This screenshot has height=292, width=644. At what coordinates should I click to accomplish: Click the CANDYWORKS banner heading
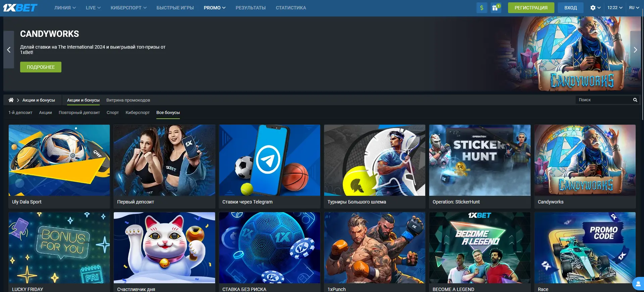(x=50, y=34)
